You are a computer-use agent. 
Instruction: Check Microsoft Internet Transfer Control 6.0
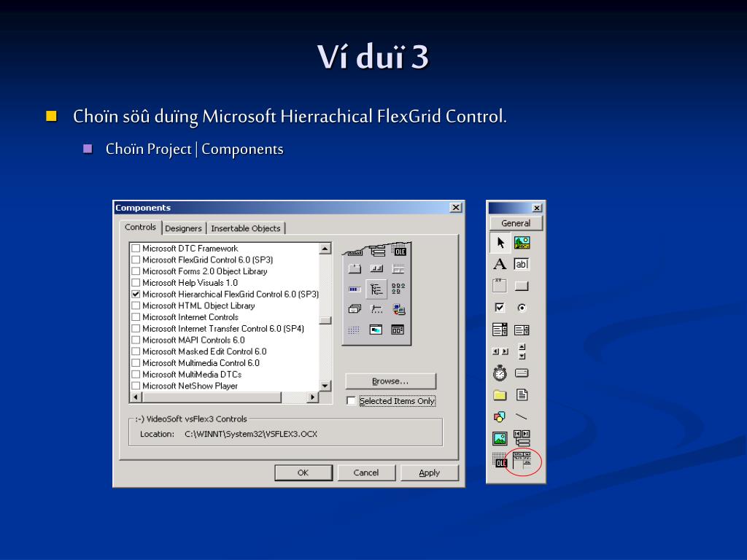[x=136, y=329]
